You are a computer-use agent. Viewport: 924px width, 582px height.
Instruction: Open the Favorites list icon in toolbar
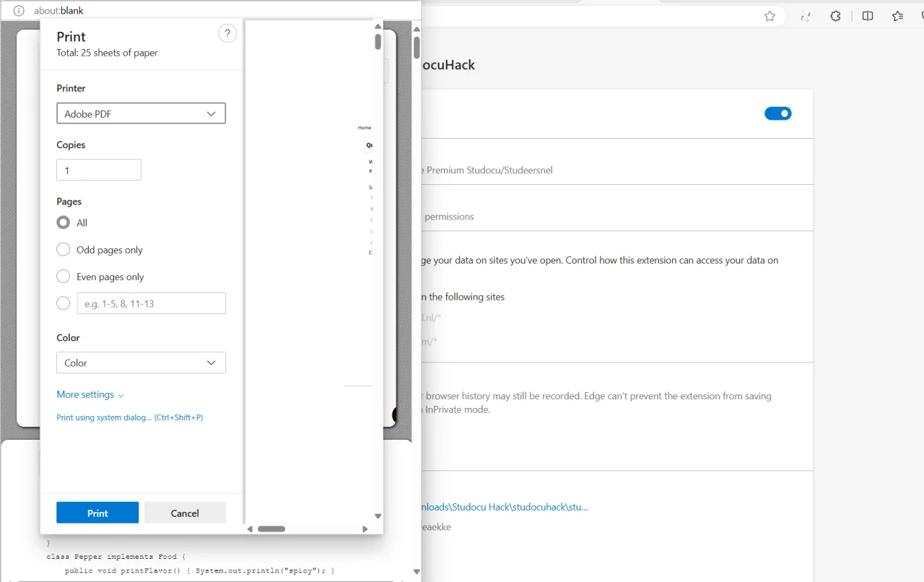(x=897, y=16)
